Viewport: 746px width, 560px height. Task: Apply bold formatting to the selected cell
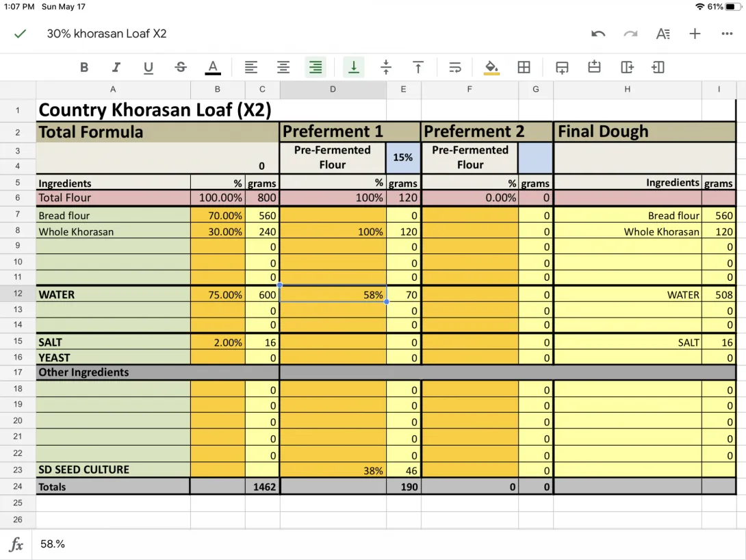84,67
